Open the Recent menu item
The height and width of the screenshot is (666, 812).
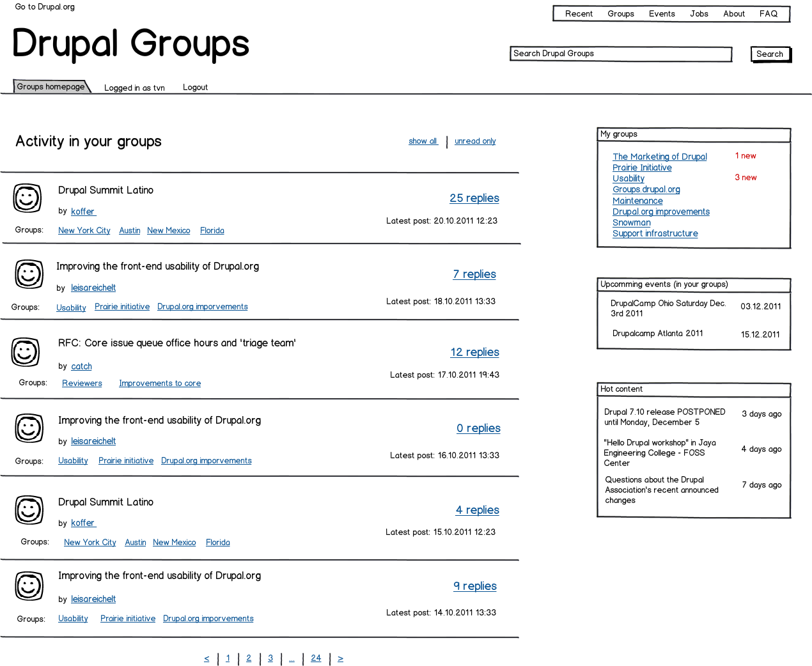coord(577,13)
